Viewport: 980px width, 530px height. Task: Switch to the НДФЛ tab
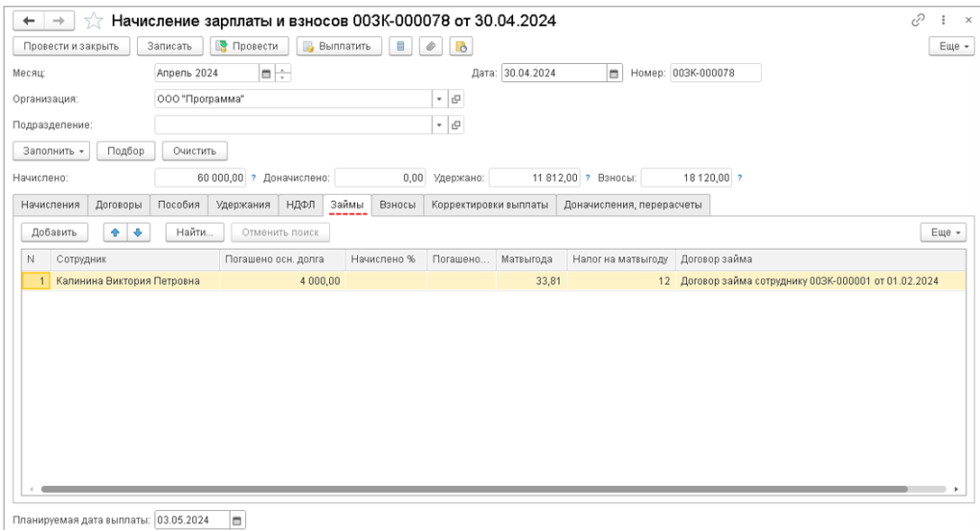[x=301, y=205]
